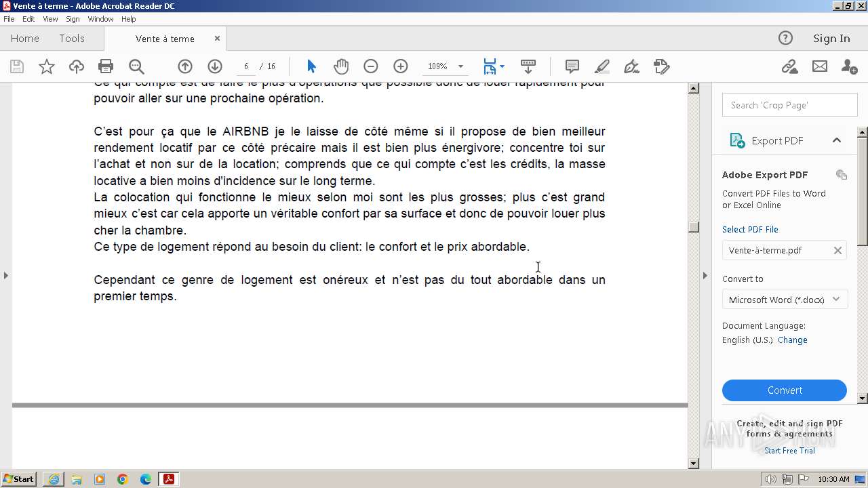Click the taskbar clock showing 10:30 AM
Screen dimensions: 868x488
(x=833, y=479)
